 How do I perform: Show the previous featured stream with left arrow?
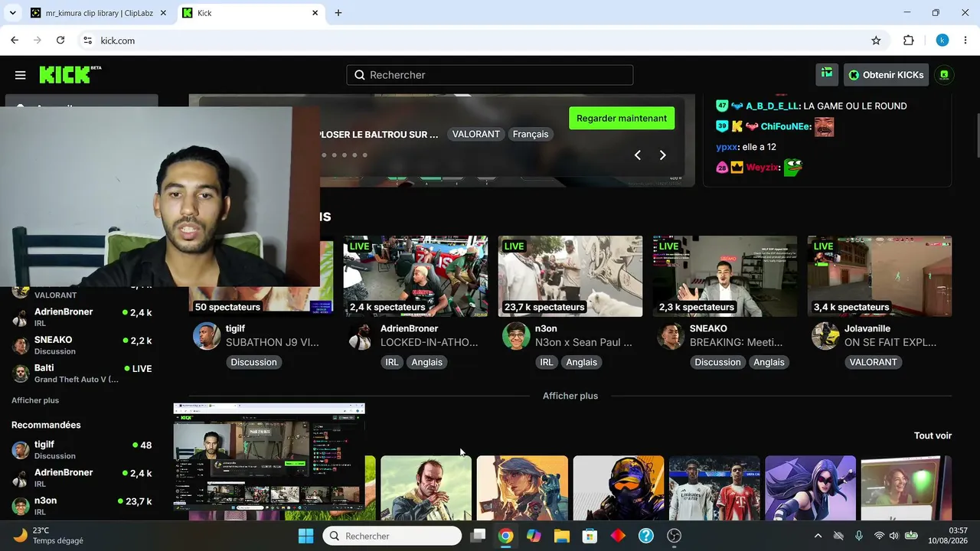(637, 155)
